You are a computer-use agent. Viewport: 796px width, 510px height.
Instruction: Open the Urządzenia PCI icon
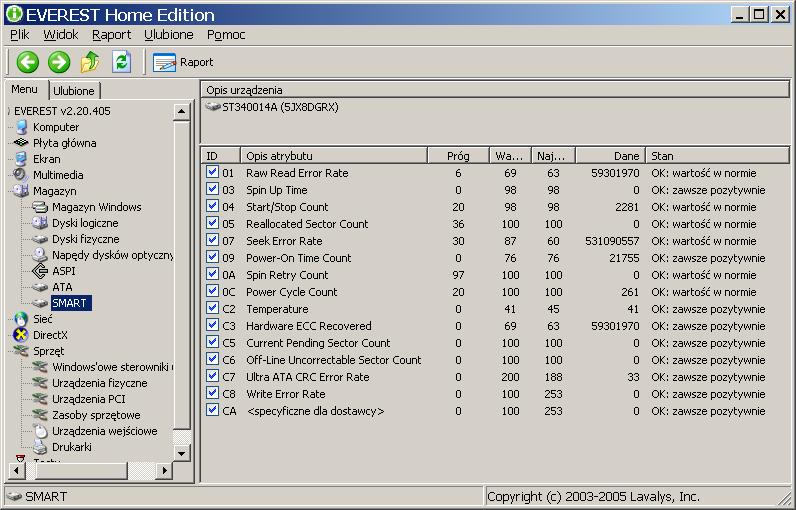pyautogui.click(x=40, y=399)
